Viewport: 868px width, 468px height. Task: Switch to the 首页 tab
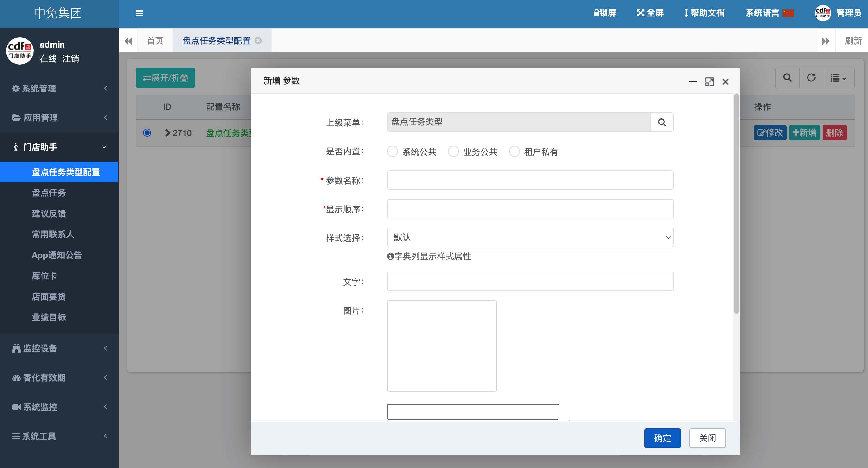coord(155,41)
